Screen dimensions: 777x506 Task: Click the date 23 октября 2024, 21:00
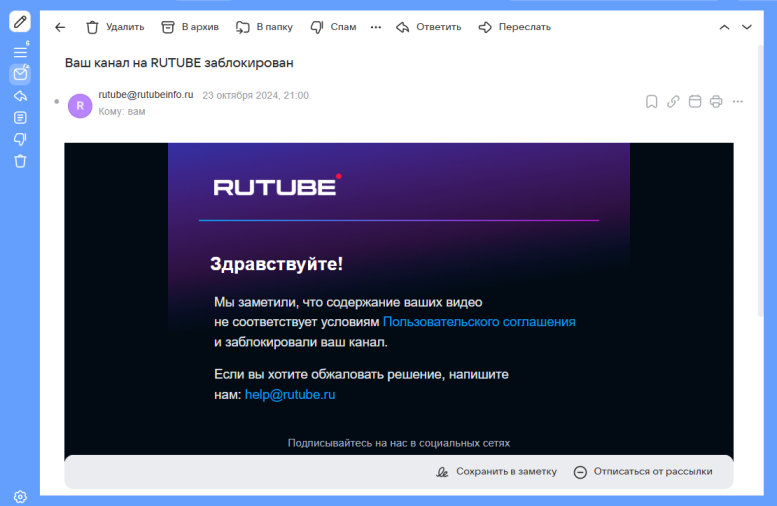pos(255,95)
